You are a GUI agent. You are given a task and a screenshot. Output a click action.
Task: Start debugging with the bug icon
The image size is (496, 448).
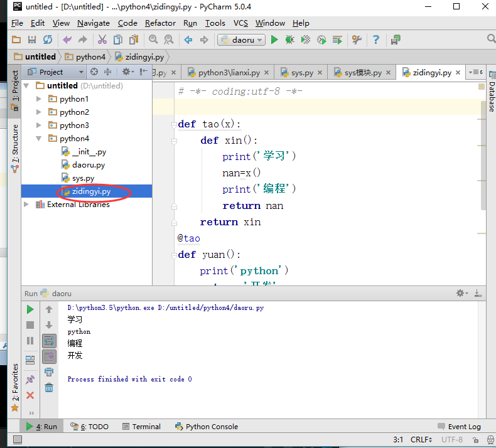point(289,40)
